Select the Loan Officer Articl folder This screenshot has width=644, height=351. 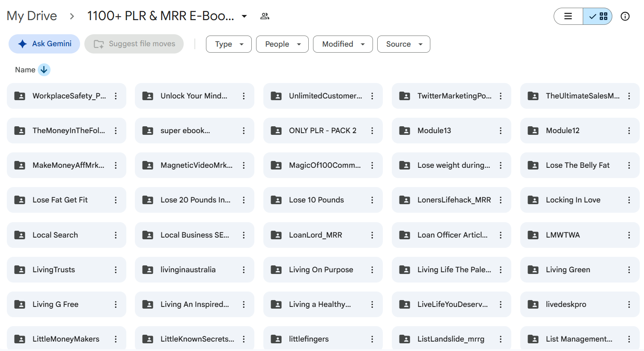click(451, 235)
